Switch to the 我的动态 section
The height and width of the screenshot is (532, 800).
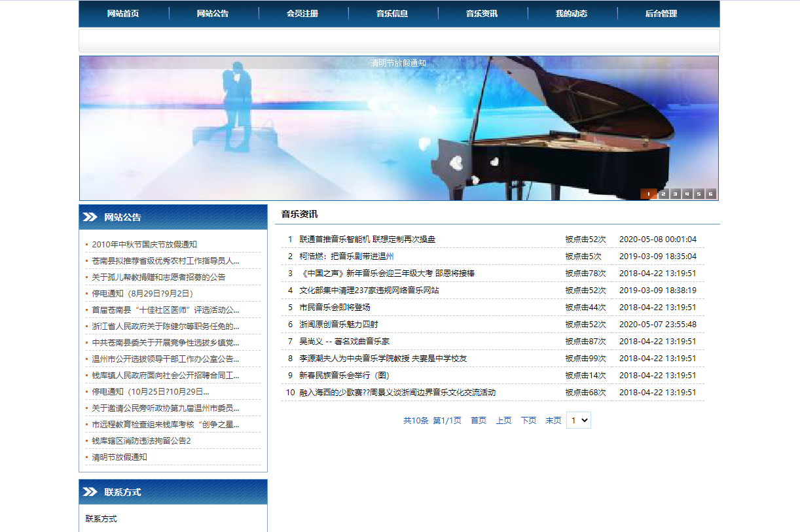click(x=572, y=13)
